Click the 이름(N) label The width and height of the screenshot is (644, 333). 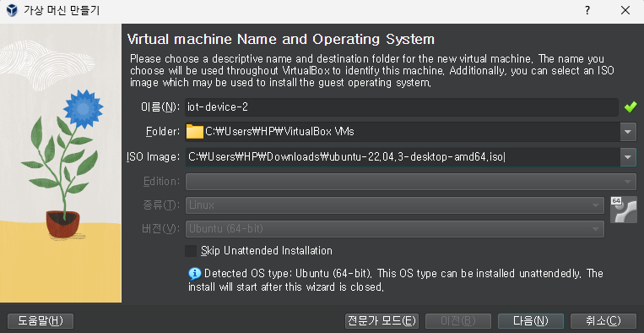point(160,107)
